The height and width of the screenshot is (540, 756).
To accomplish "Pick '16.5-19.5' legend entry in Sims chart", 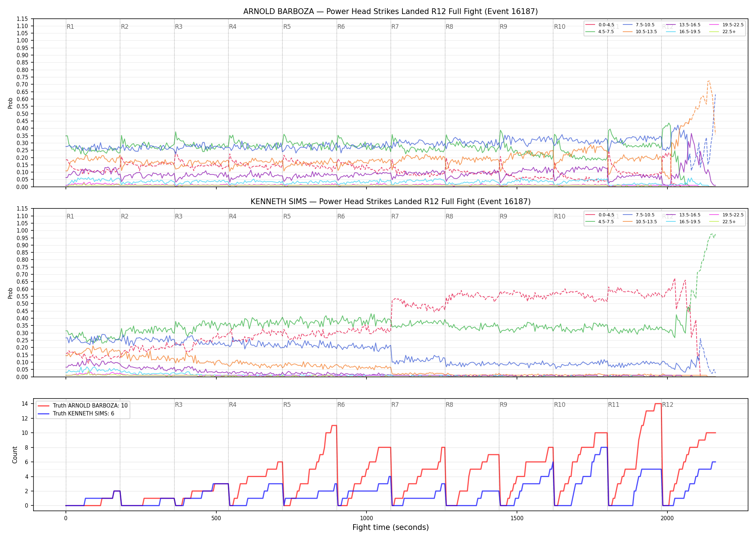I will 684,222.
